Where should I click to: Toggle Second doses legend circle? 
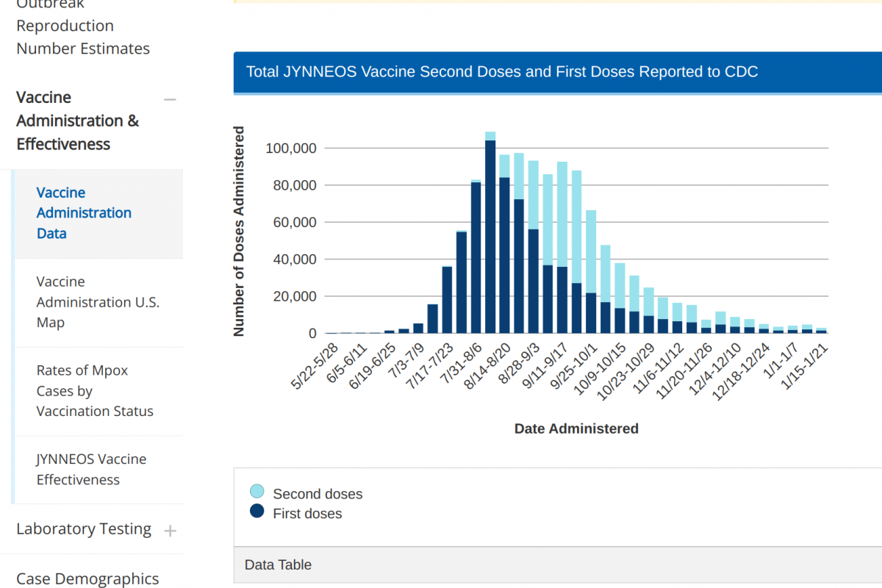257,492
